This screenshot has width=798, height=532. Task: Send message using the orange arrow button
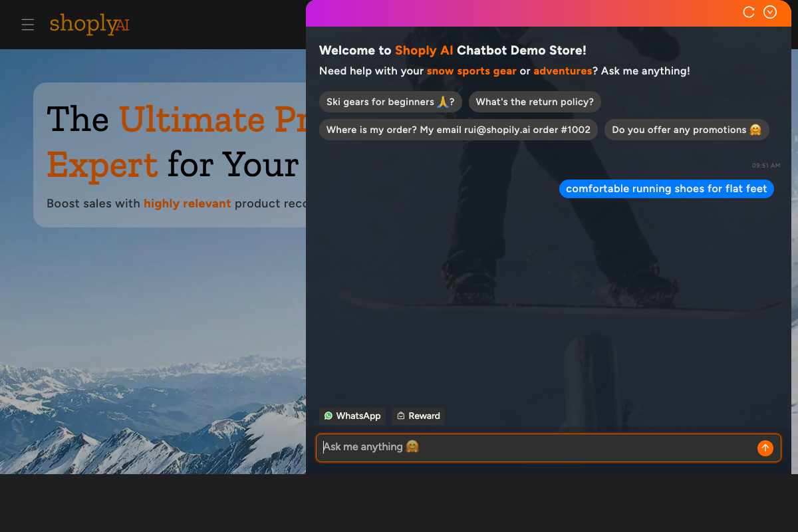coord(765,448)
